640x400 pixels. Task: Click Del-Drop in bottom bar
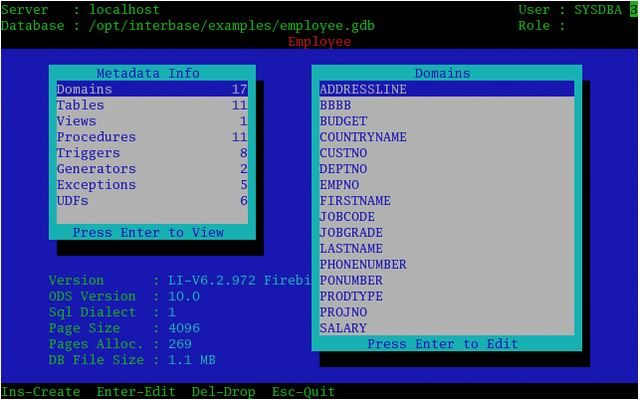pyautogui.click(x=224, y=392)
